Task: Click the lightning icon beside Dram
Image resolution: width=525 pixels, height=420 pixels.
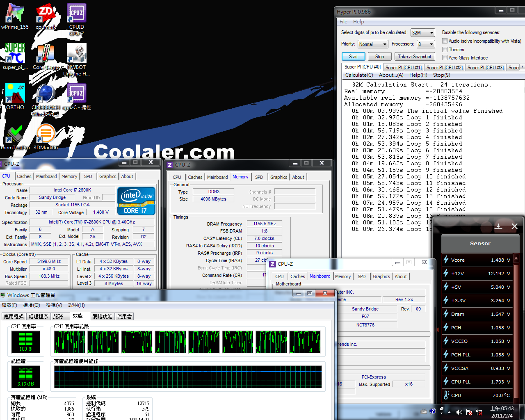Action: coord(446,314)
